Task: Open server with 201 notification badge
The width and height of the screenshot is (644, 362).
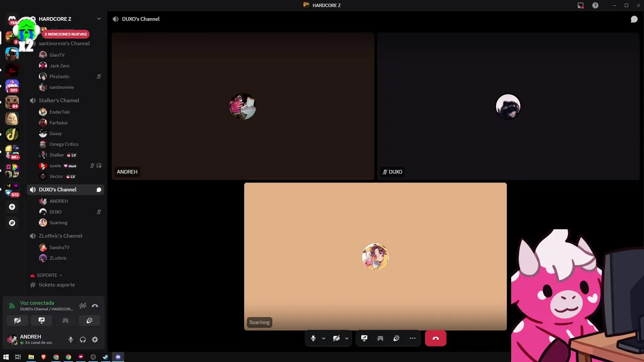Action: click(12, 86)
